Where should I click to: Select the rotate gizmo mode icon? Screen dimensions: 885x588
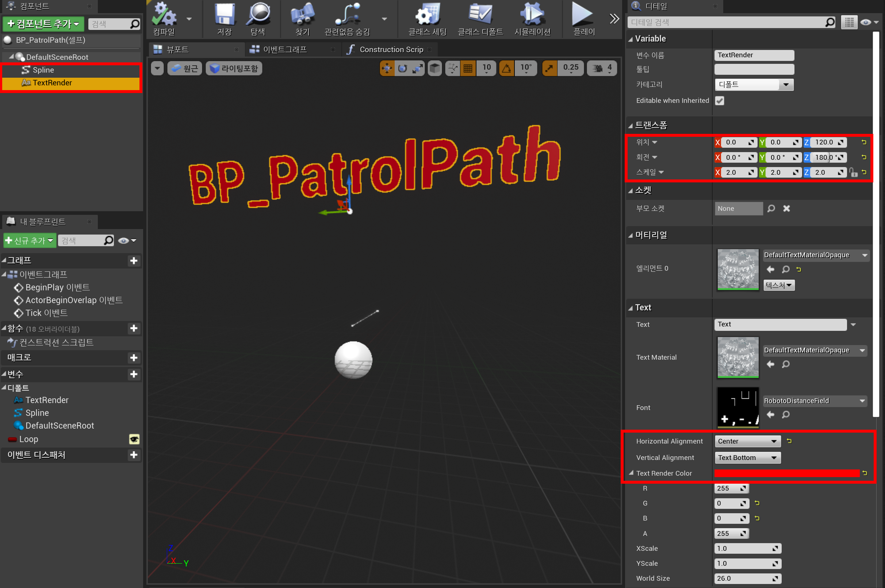coord(402,68)
